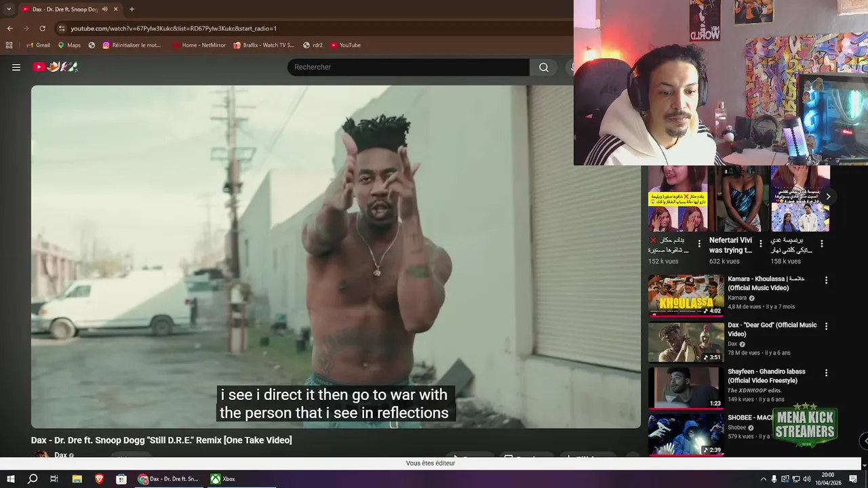Open File Explorer from the taskbar
Screen dimensions: 868x488
77,479
